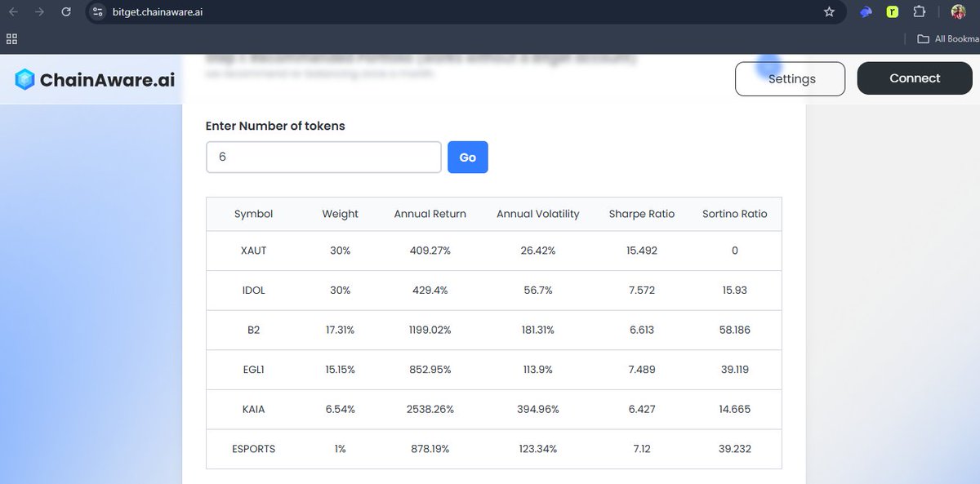This screenshot has width=980, height=484.
Task: Click the 852.95% annual return value
Action: pyautogui.click(x=430, y=369)
